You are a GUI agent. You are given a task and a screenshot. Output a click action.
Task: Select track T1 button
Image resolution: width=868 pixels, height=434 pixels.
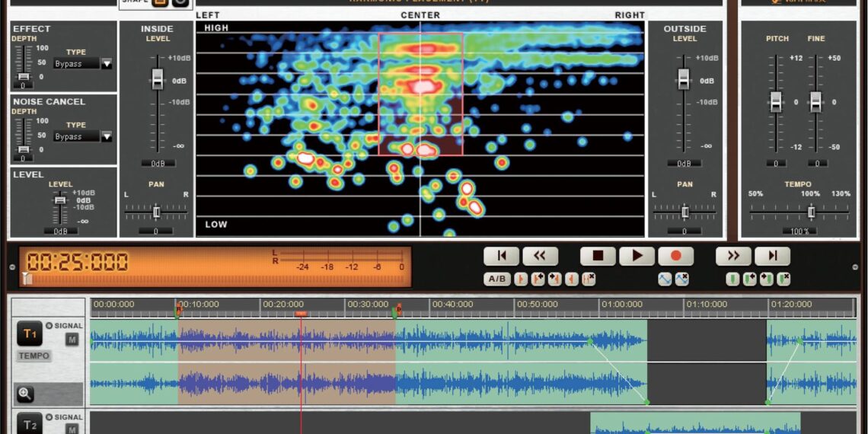point(29,333)
